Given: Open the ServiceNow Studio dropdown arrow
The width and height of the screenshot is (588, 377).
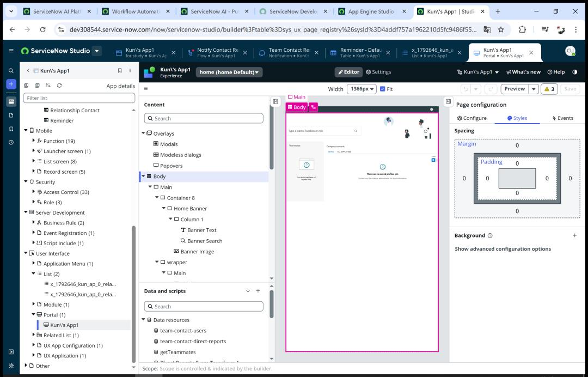Looking at the screenshot, I should pos(97,51).
